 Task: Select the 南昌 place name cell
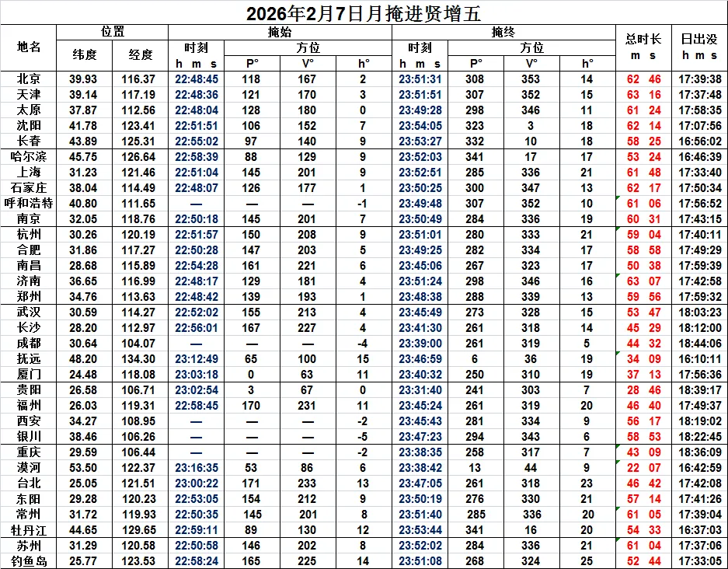[x=28, y=266]
